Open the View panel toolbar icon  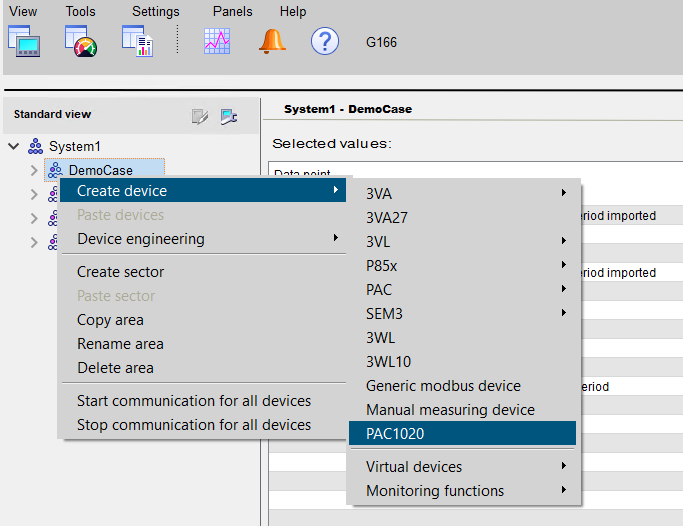[x=24, y=41]
